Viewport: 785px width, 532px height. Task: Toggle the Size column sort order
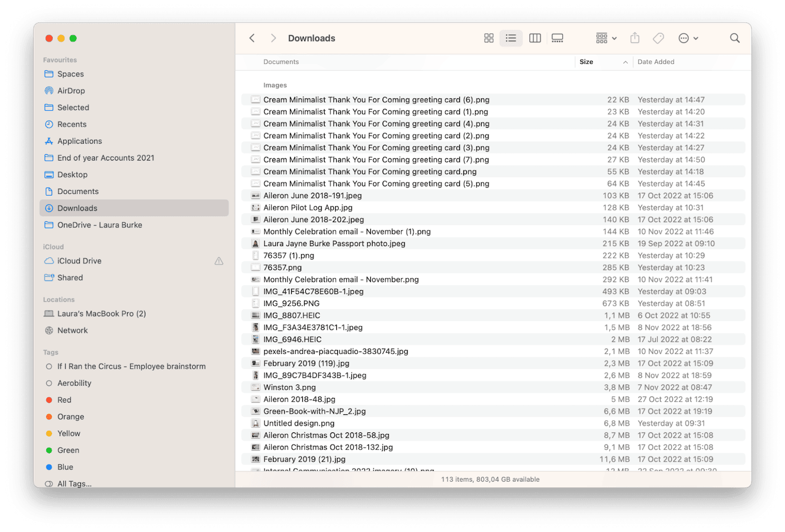tap(586, 62)
